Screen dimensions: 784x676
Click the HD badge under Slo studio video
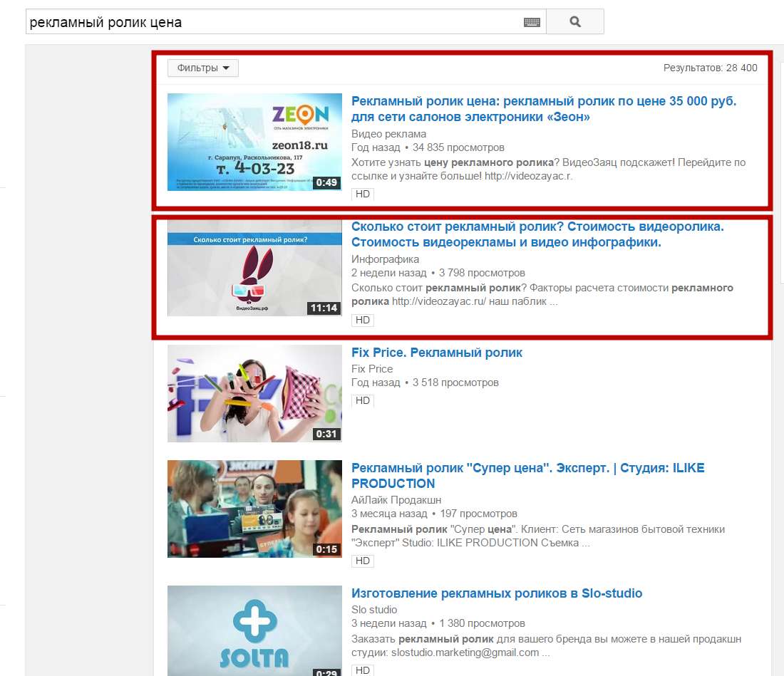coord(363,670)
